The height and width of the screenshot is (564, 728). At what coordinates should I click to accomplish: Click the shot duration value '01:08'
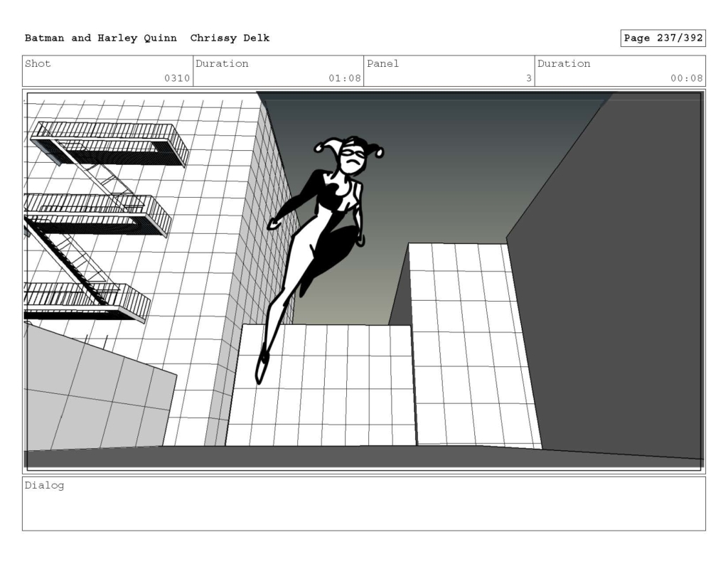click(x=345, y=78)
